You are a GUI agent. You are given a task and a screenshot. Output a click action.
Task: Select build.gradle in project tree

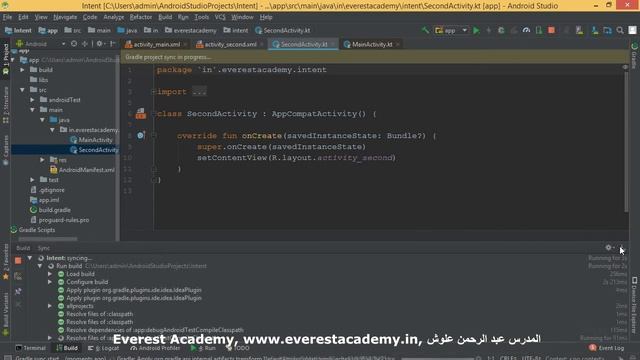tap(55, 210)
